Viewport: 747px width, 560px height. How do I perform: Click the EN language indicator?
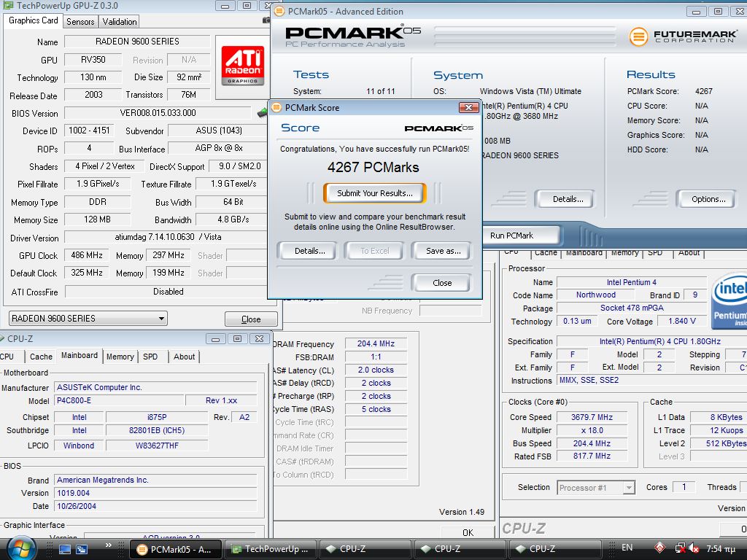point(627,548)
